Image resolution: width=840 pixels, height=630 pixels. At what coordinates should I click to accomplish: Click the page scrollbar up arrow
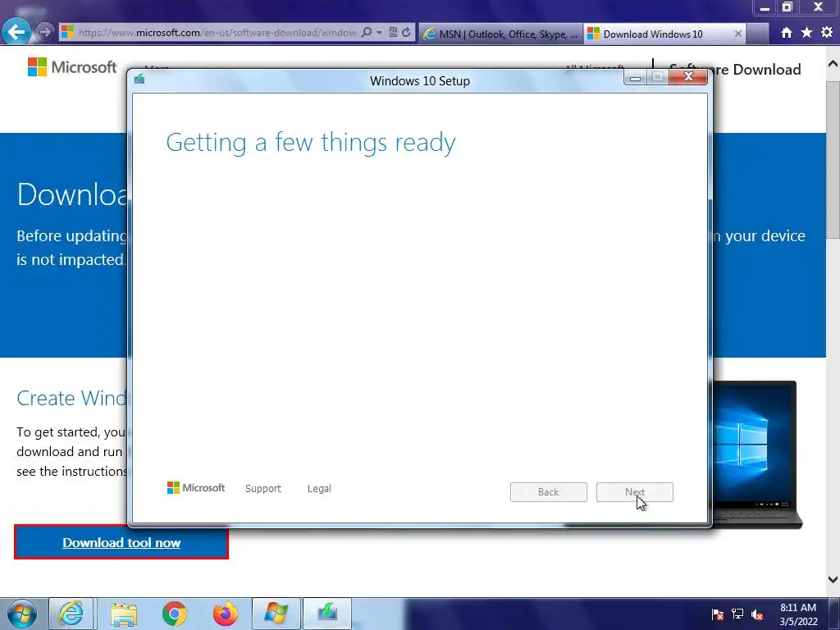(x=833, y=64)
